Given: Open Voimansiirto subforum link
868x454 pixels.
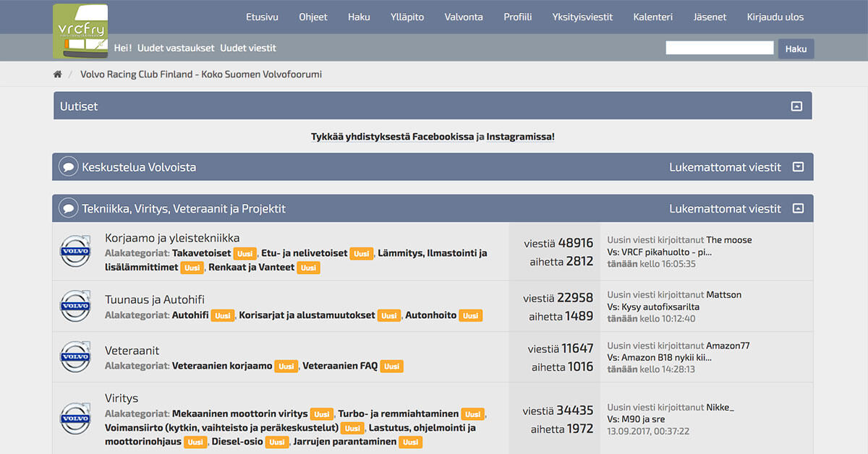Looking at the screenshot, I should [222, 428].
